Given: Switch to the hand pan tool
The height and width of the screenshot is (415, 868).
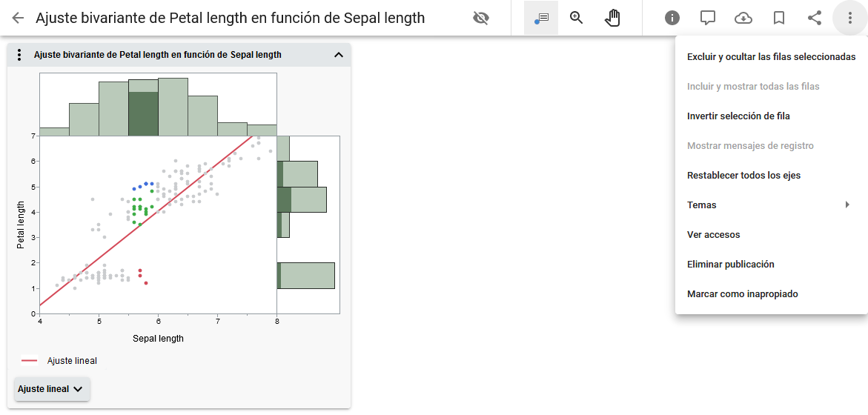Looking at the screenshot, I should [x=612, y=18].
